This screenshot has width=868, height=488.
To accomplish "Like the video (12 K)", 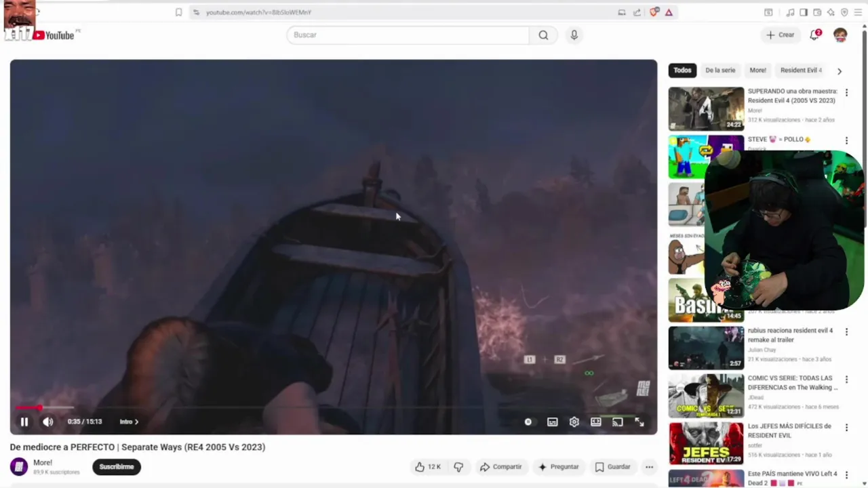I will (x=428, y=466).
